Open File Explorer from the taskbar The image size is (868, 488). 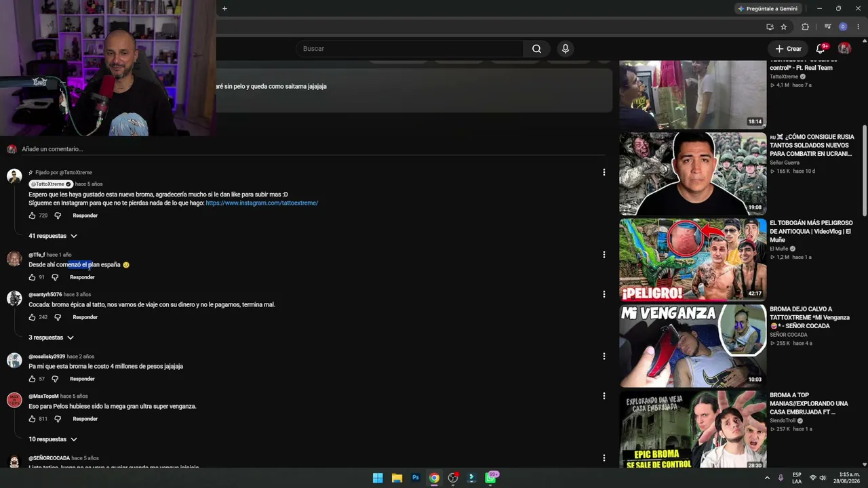coord(397,478)
